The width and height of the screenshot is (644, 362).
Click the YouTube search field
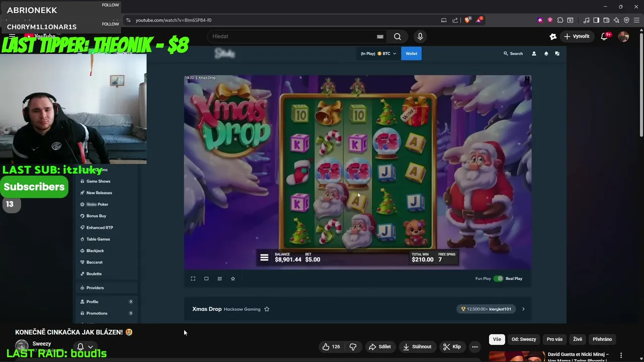click(x=297, y=36)
